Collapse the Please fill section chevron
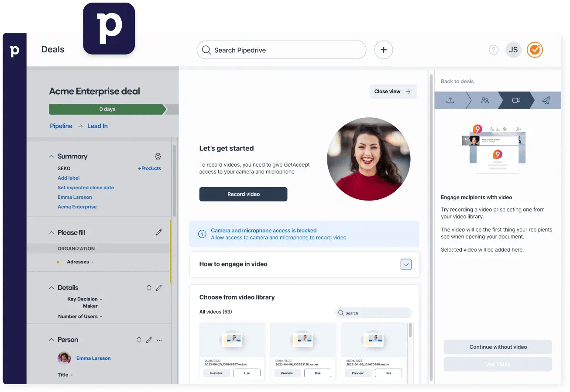Viewport: 570px width, 392px height. 52,232
